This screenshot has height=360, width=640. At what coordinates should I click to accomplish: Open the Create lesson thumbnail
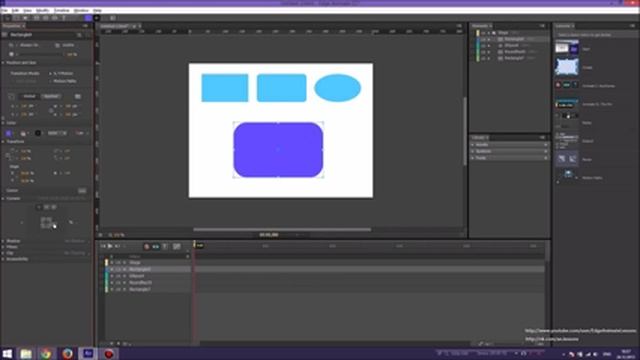click(567, 67)
